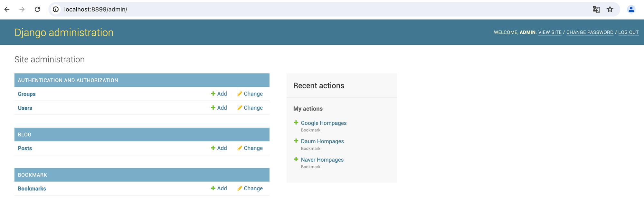Click the browser back arrow icon
Viewport: 644px width, 207px height.
7,9
